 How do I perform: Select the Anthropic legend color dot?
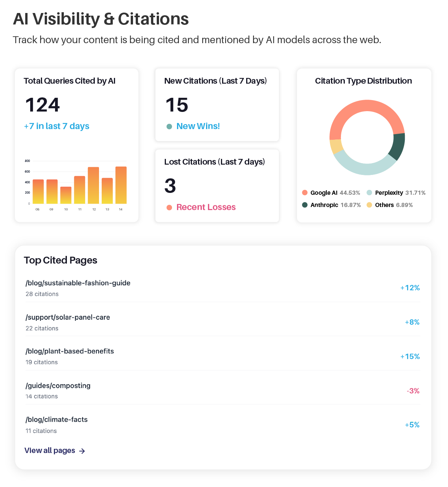(305, 205)
